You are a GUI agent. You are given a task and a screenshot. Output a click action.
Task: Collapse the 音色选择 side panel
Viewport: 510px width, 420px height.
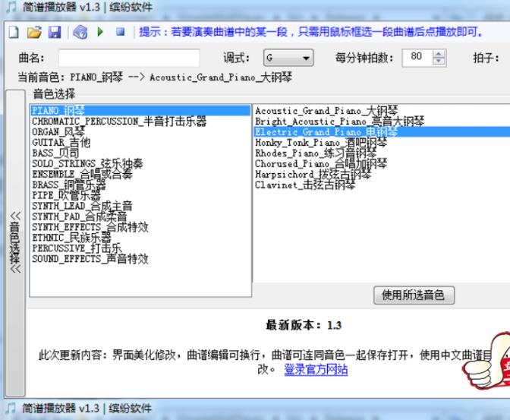(x=14, y=242)
